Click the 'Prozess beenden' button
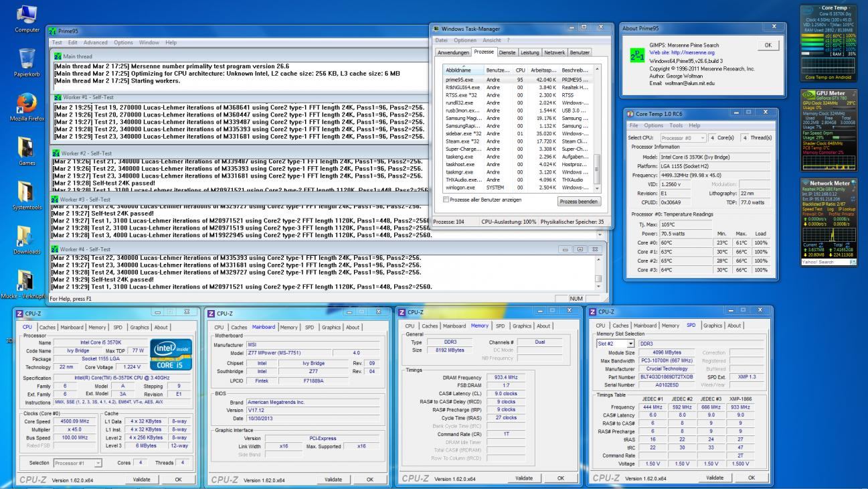The width and height of the screenshot is (868, 489). pos(579,201)
